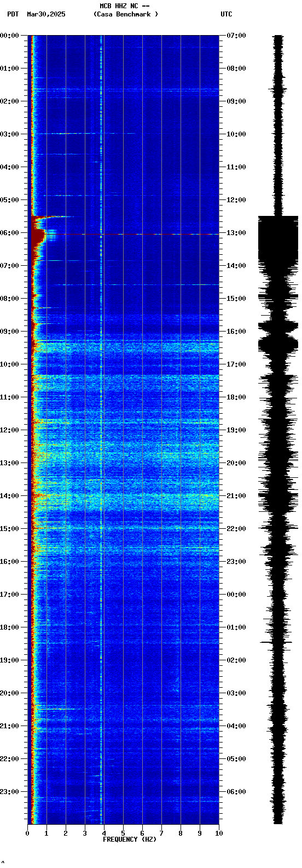Click frequency axis tick label 2
Viewport: 302px width, 868px height.
tap(66, 833)
